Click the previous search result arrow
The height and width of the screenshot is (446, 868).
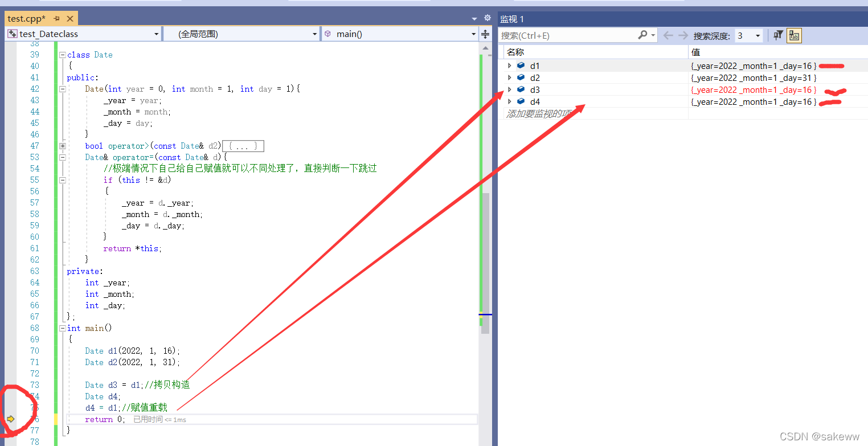[669, 35]
